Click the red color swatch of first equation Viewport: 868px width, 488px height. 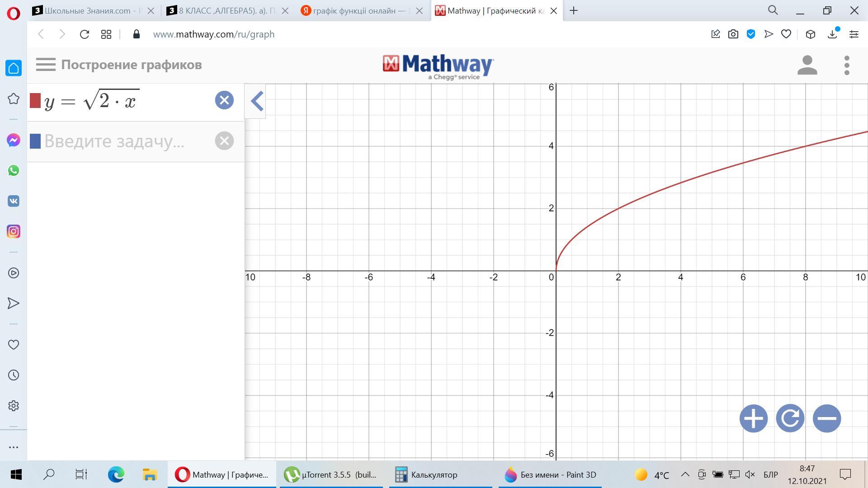click(35, 100)
